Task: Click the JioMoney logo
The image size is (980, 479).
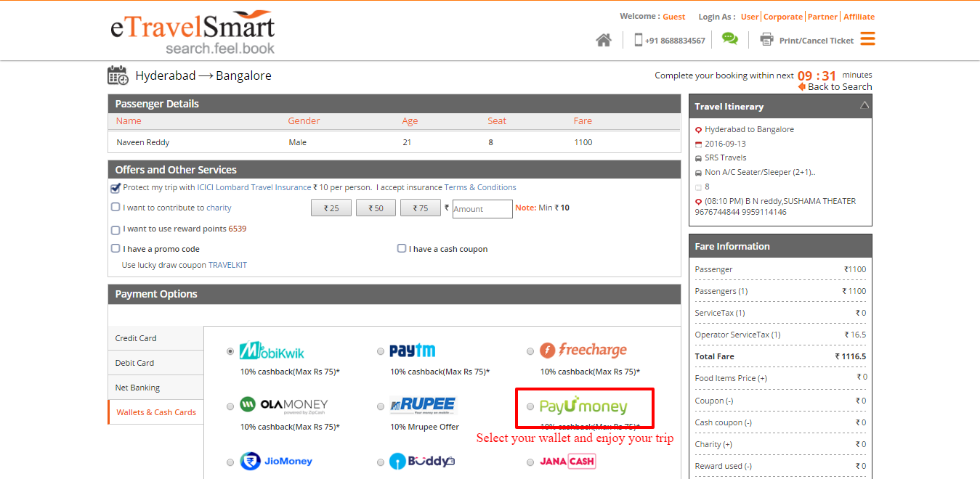Action: 277,462
